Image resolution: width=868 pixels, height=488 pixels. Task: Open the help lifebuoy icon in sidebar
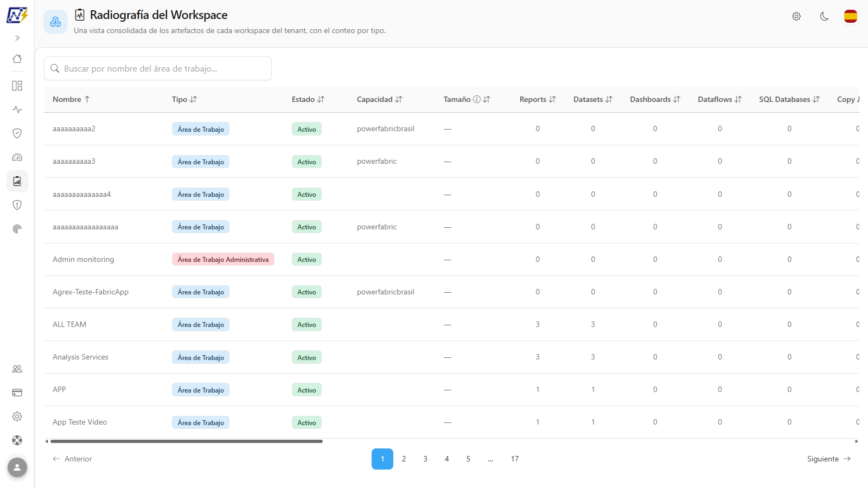pos(17,440)
